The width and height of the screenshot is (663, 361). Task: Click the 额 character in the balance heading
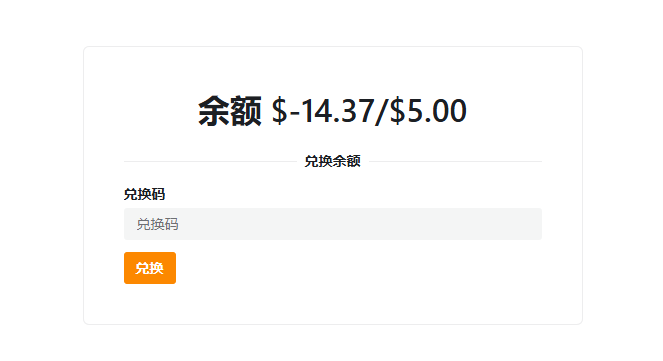(x=246, y=111)
